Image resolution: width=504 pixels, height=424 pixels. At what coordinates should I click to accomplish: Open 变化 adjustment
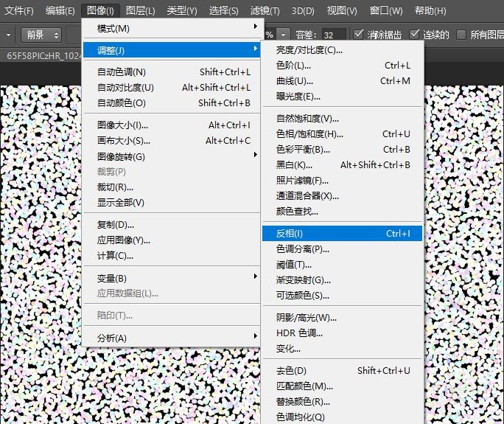pyautogui.click(x=342, y=348)
